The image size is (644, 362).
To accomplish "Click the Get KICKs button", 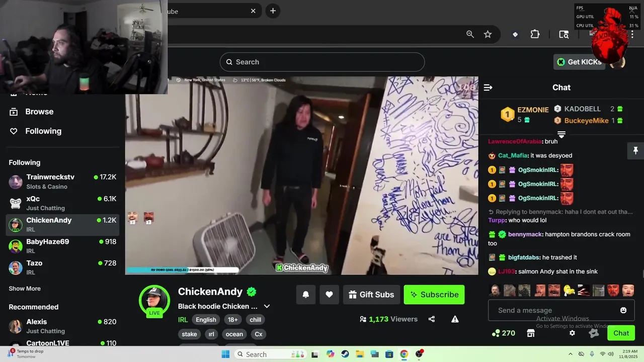I will 579,62.
